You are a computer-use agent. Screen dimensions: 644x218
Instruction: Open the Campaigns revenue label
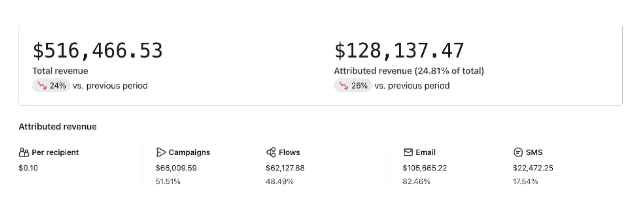[x=189, y=152]
